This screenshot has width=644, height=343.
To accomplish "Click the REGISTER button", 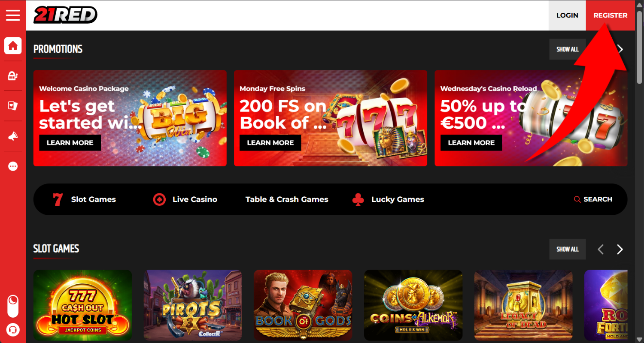I will pos(610,15).
